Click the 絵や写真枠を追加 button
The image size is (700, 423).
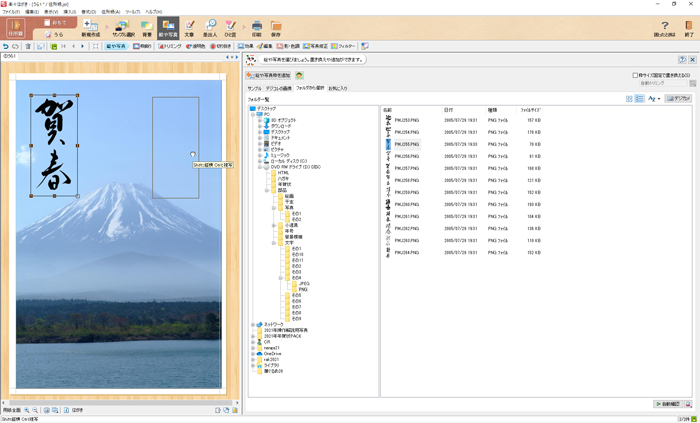[x=269, y=75]
